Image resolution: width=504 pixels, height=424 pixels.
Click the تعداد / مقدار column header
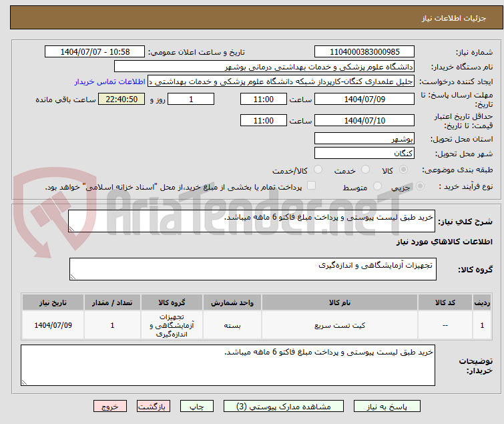[x=112, y=302]
